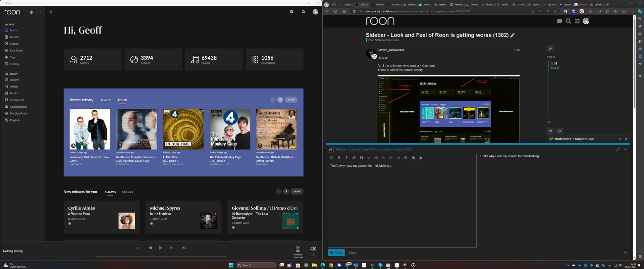Screen dimensions: 644x269
Task: Expand the composer to full screen
Action: tap(618, 150)
